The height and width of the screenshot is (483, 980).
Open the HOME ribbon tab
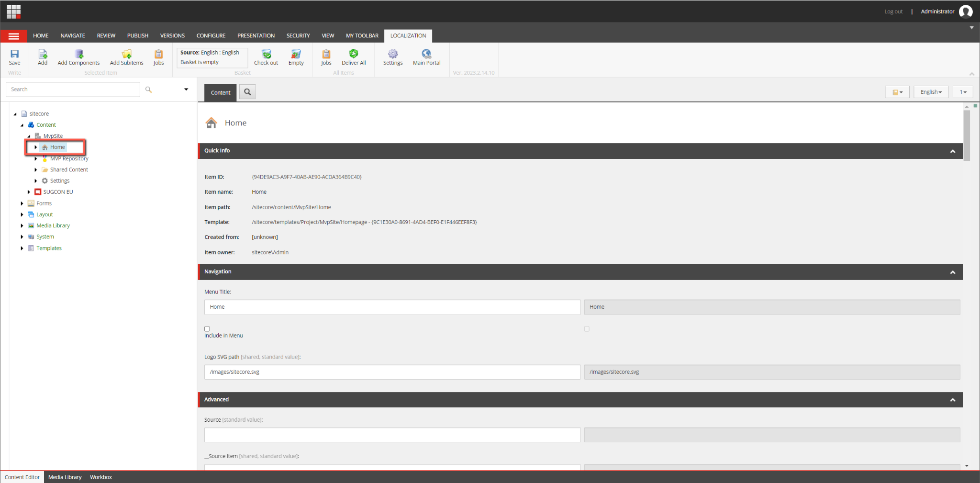point(41,36)
